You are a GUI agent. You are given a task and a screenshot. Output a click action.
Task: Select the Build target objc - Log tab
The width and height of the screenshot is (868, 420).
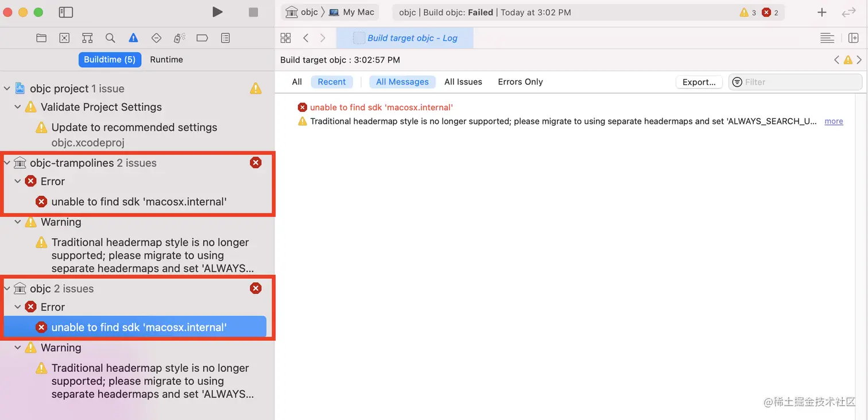[405, 38]
